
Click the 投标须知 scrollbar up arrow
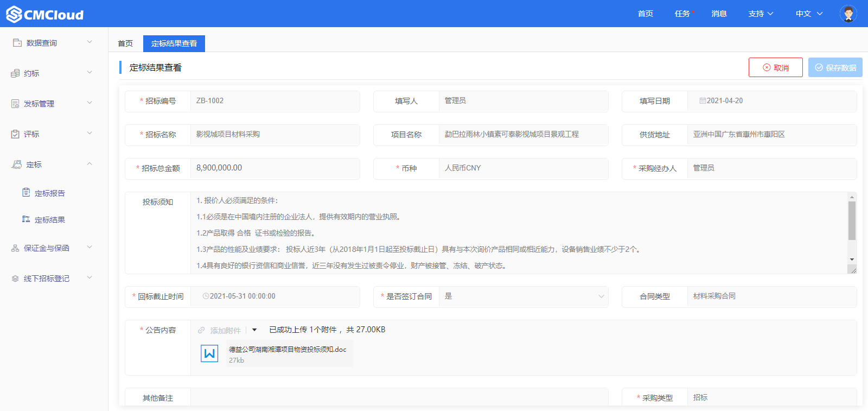(852, 197)
